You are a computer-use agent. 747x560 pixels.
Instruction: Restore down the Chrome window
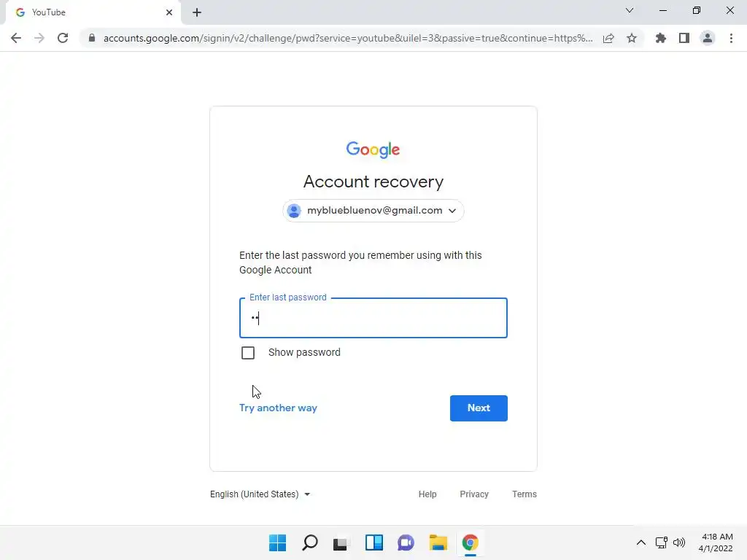pyautogui.click(x=697, y=10)
